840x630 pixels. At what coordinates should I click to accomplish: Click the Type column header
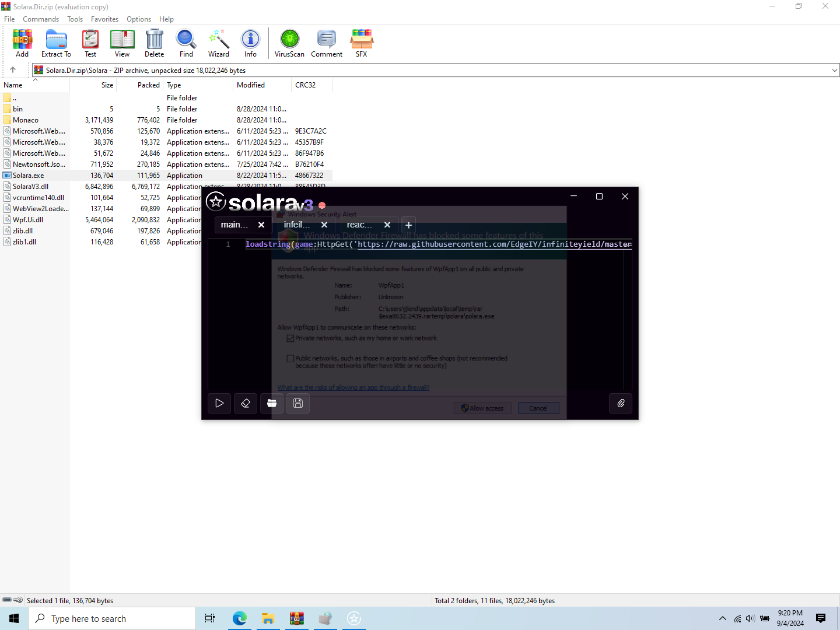point(198,85)
